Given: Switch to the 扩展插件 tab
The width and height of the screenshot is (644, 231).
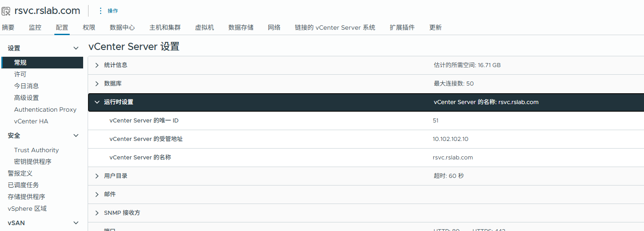Looking at the screenshot, I should (x=402, y=27).
